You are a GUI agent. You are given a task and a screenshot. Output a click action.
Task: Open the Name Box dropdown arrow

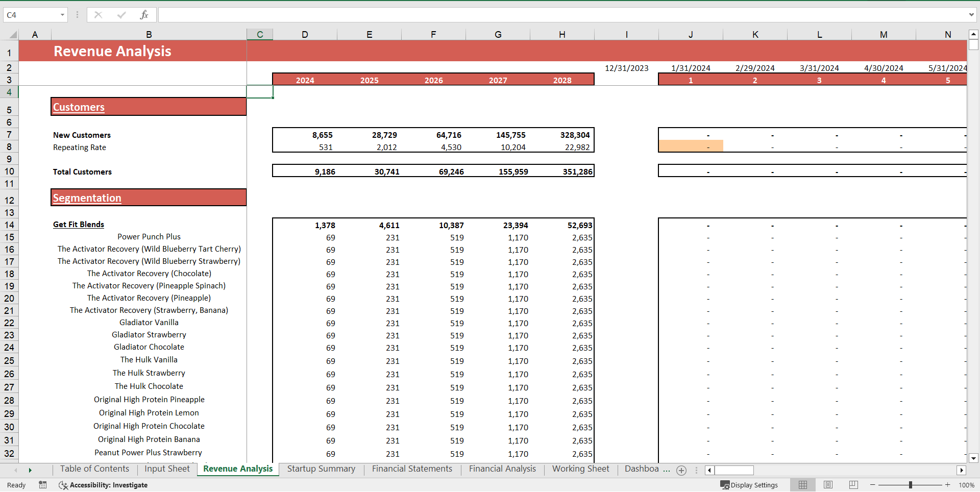point(62,15)
